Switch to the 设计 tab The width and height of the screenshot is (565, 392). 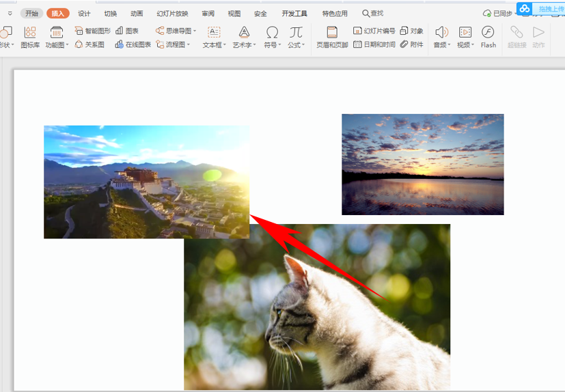click(x=84, y=14)
